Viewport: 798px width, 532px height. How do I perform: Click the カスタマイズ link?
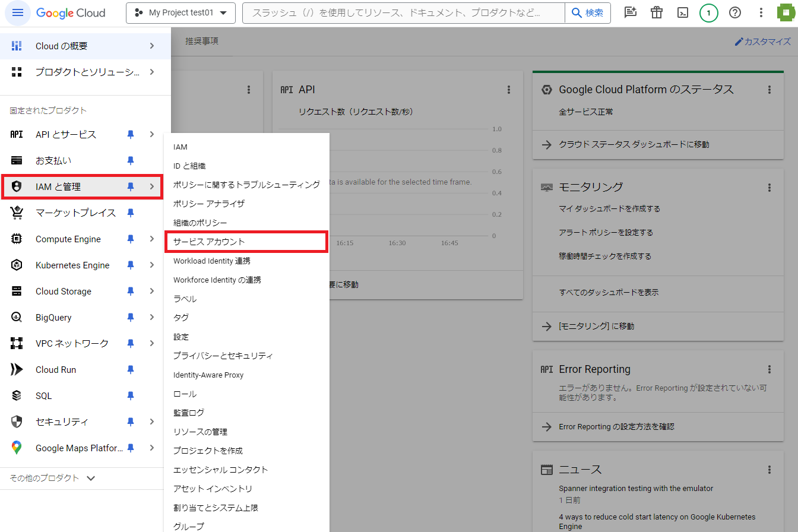click(x=762, y=42)
